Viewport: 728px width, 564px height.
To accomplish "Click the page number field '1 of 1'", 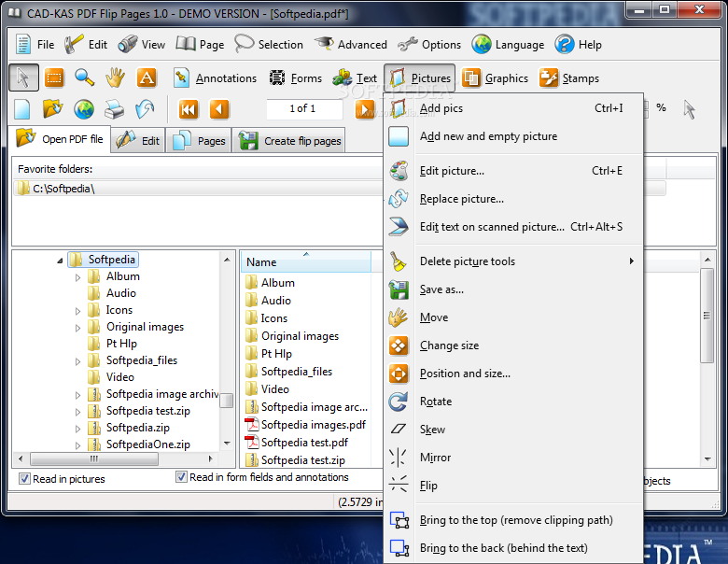I will click(x=304, y=109).
